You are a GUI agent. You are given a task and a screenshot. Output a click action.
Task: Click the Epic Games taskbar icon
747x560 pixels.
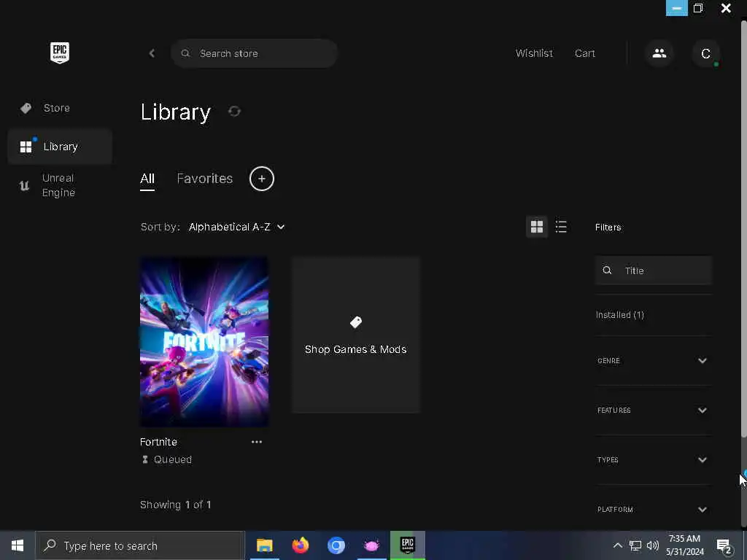[x=408, y=545]
